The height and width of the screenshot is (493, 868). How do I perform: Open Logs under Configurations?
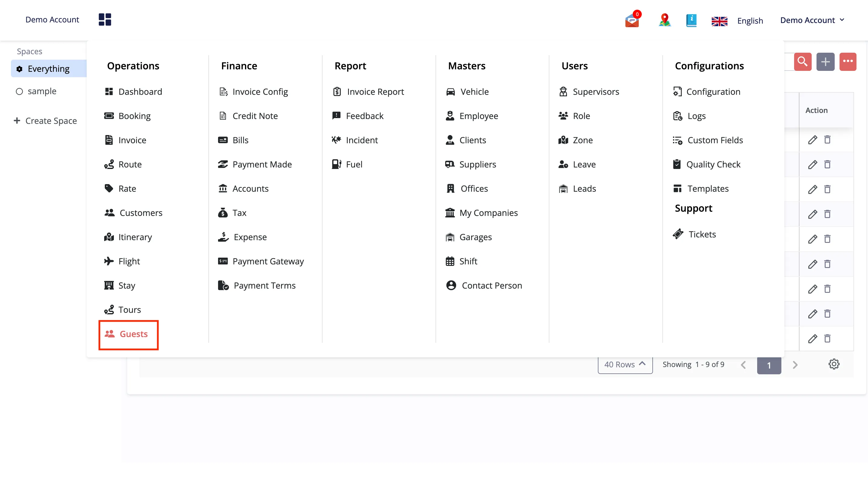tap(689, 116)
